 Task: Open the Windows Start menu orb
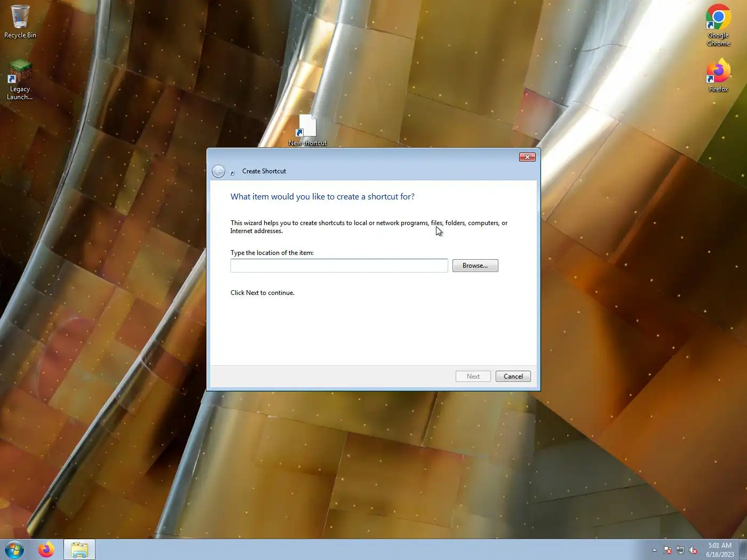[14, 549]
